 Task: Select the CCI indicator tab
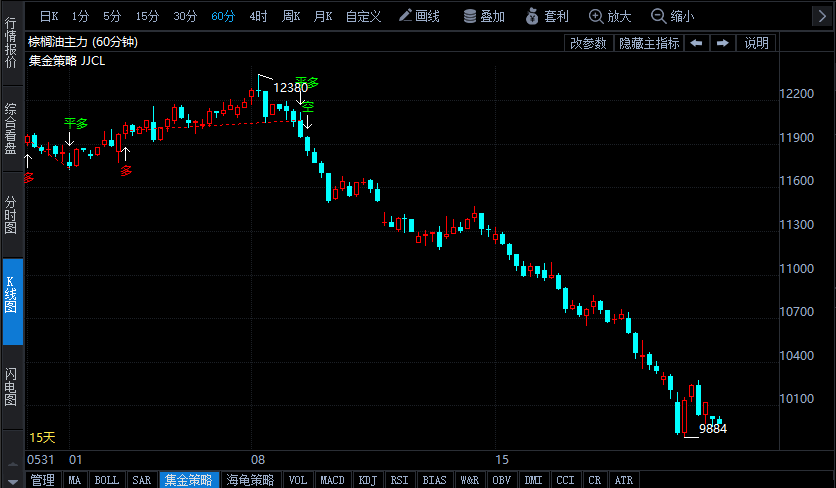[x=565, y=480]
